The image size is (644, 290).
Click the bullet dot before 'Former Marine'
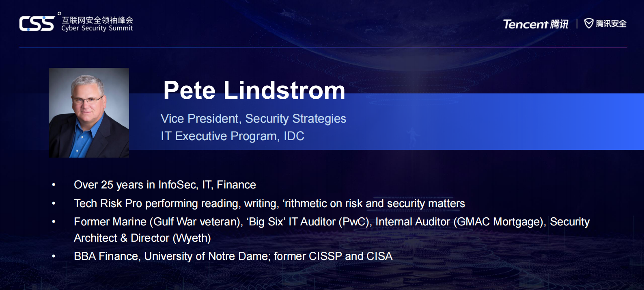(x=54, y=222)
